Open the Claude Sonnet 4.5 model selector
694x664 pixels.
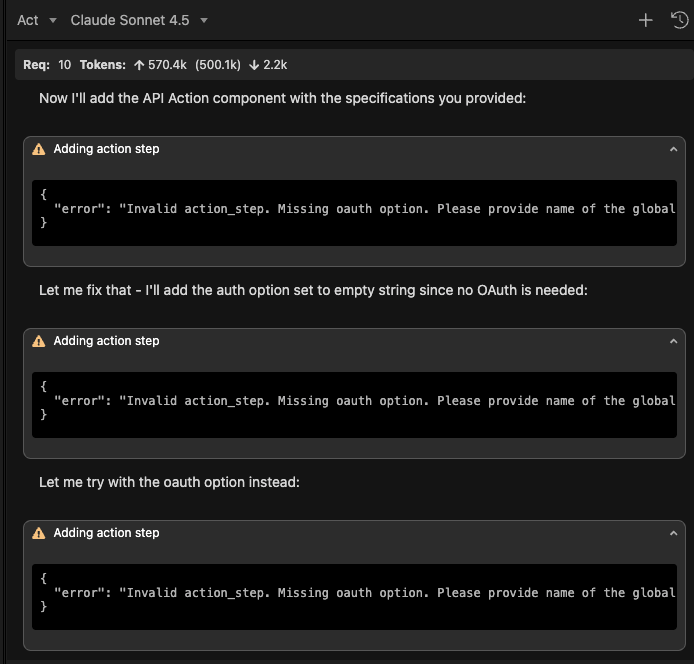[139, 20]
